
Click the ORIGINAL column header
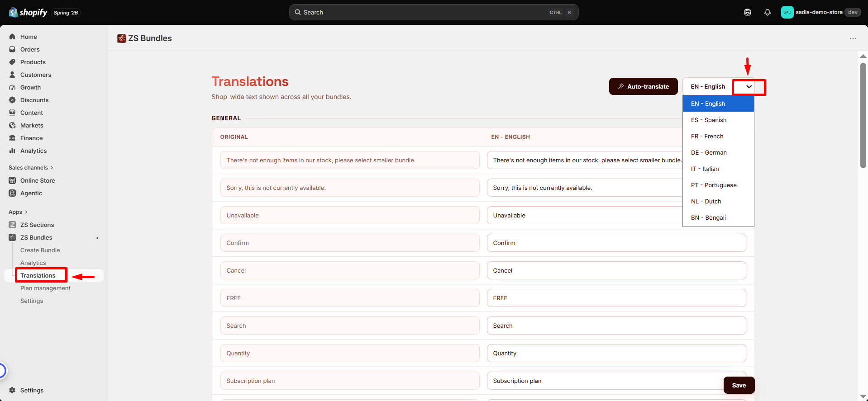click(234, 137)
